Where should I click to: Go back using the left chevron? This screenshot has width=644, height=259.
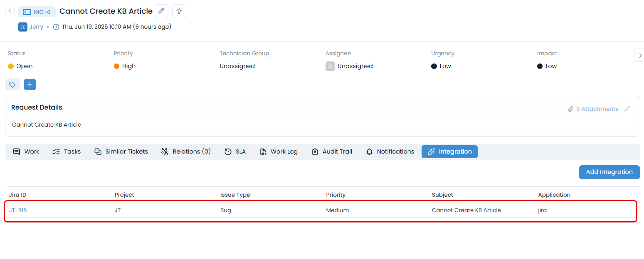click(10, 11)
